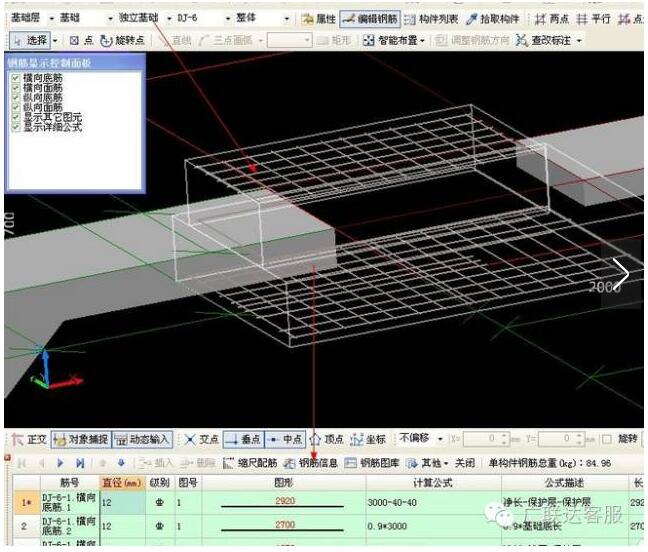Viewport: 648px width, 552px height.
Task: Click formula cell 3000-40-40
Action: pos(433,502)
